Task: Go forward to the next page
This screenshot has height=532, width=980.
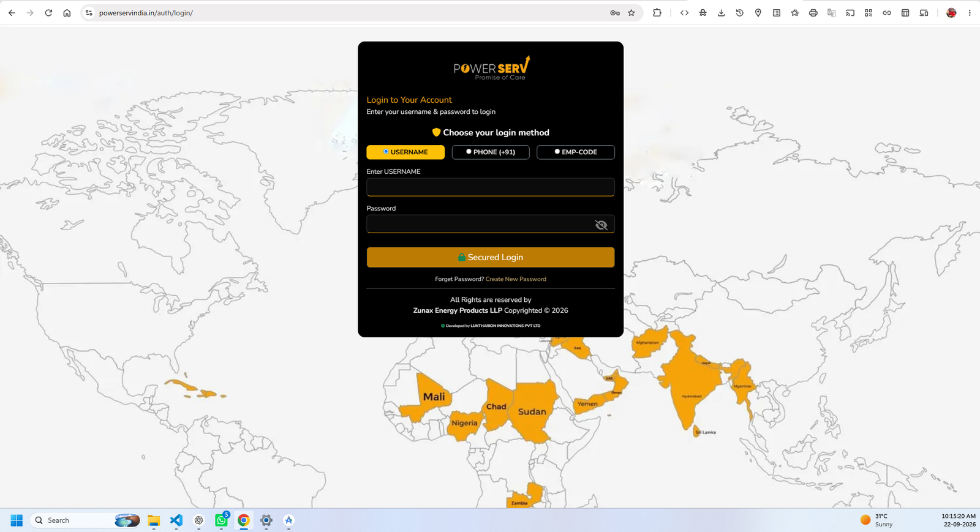Action: tap(30, 13)
